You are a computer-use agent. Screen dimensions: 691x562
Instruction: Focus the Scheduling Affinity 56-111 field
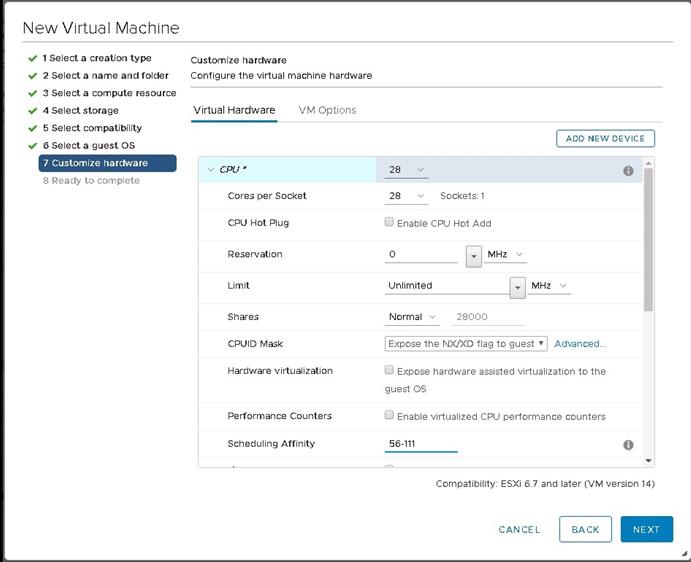click(x=421, y=444)
